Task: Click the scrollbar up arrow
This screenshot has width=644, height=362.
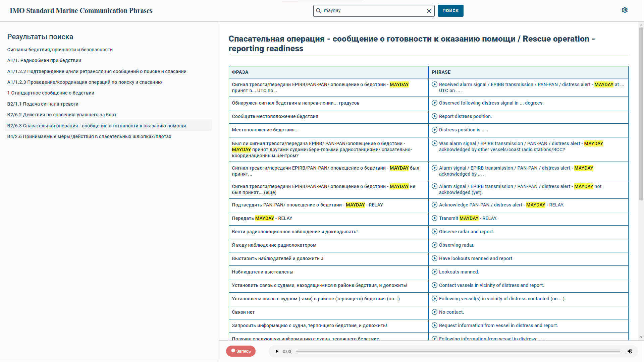Action: pyautogui.click(x=641, y=25)
